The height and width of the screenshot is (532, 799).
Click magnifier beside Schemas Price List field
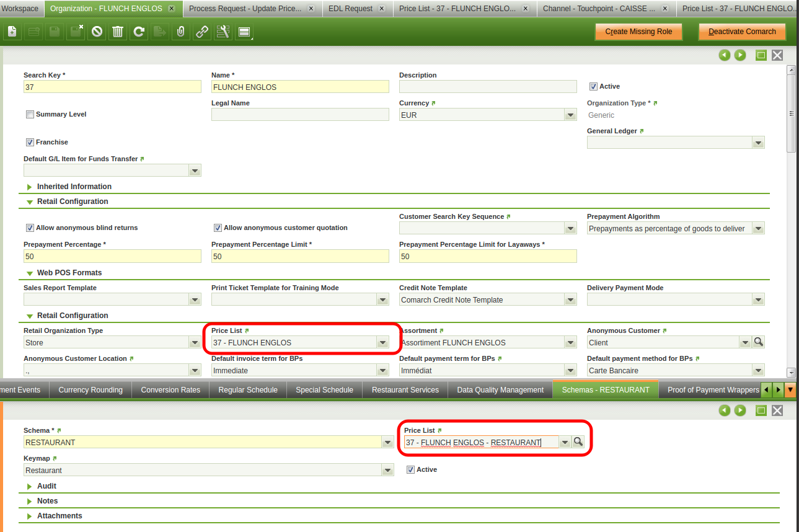point(578,441)
